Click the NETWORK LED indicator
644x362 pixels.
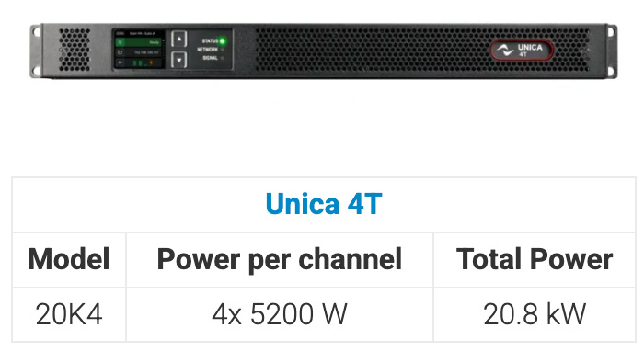coord(223,50)
